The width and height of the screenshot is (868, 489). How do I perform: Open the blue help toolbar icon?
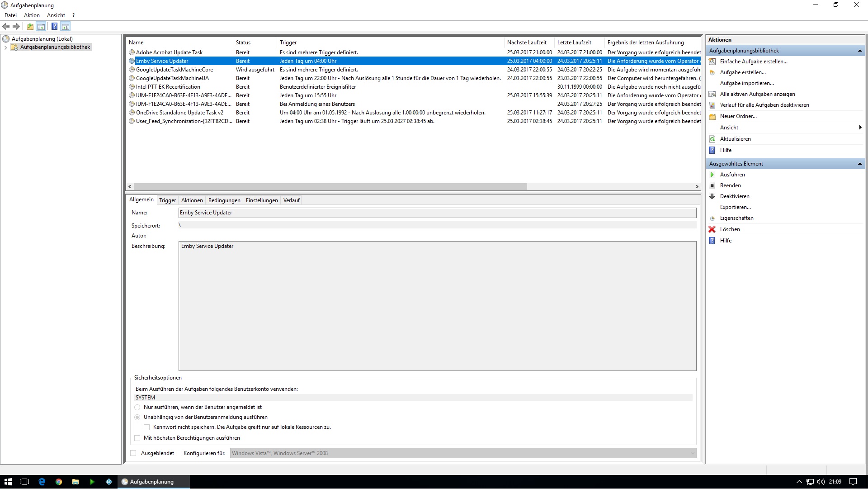(54, 26)
